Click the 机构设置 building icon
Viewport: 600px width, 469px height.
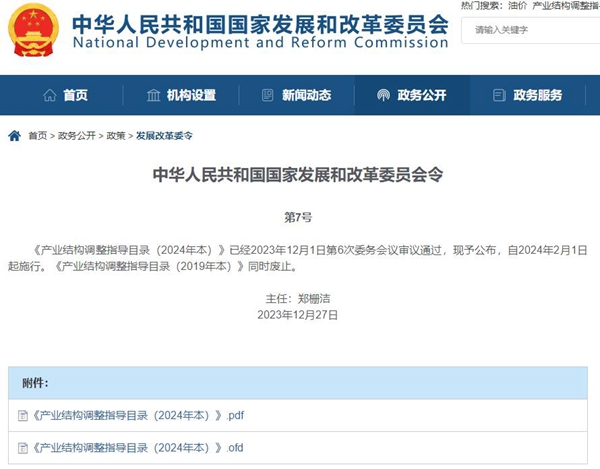pyautogui.click(x=153, y=95)
